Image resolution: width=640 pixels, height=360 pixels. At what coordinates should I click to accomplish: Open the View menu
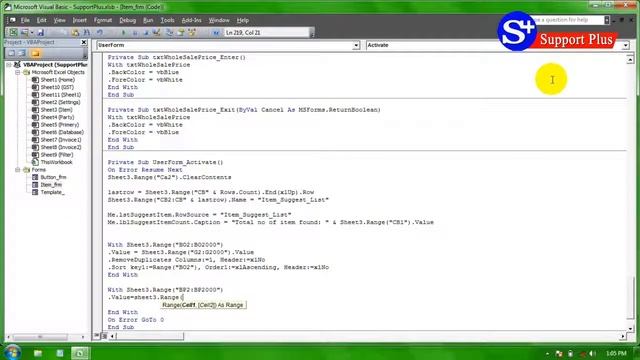[x=60, y=20]
